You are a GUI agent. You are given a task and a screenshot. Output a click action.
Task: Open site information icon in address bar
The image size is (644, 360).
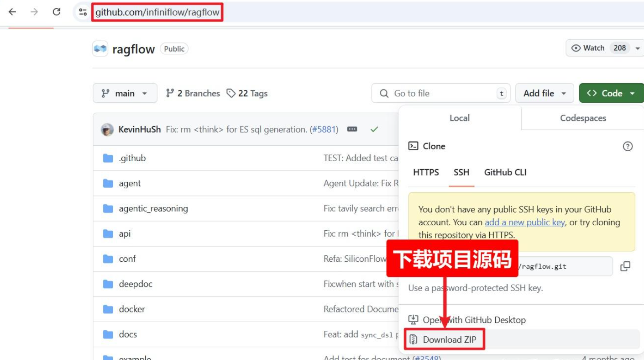click(x=83, y=12)
